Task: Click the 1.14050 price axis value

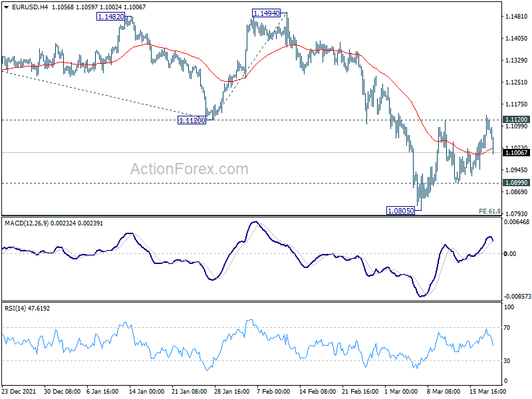Action: tap(517, 39)
